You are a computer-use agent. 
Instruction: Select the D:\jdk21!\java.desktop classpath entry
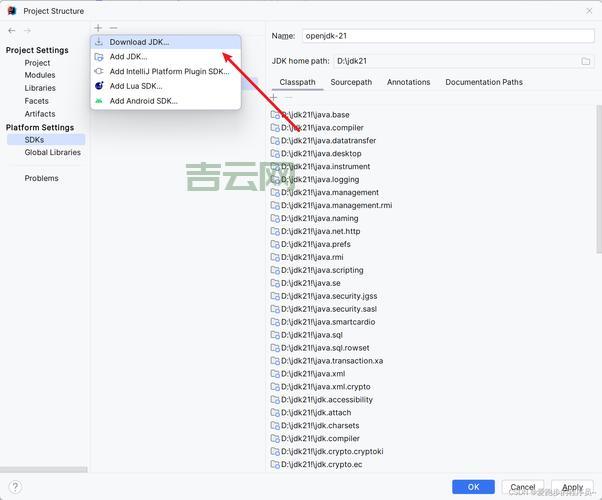[321, 154]
